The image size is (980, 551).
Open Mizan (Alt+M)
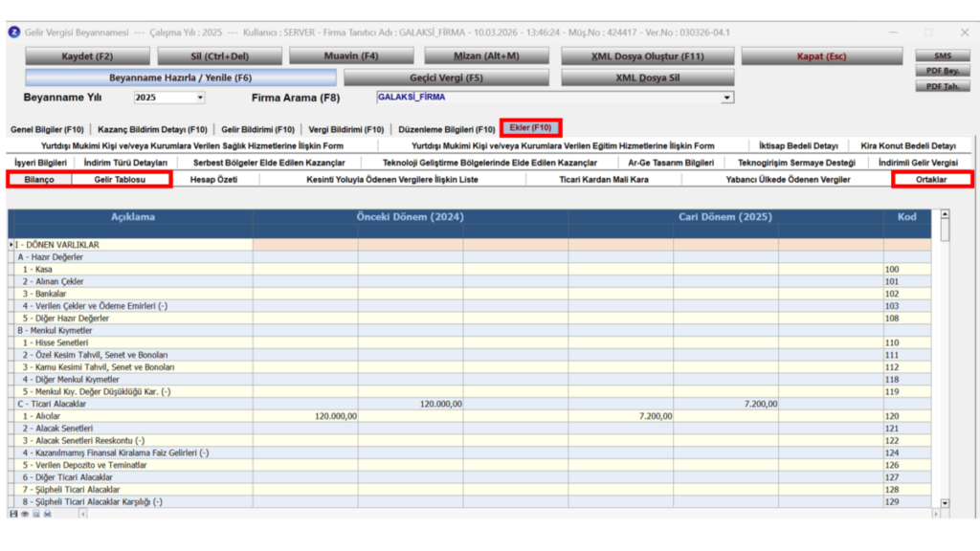point(486,56)
